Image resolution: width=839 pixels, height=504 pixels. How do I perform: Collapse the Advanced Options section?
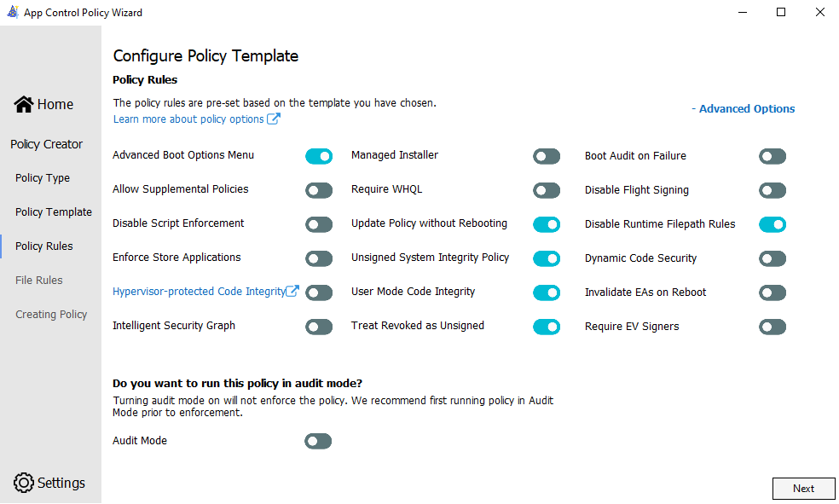coord(743,109)
